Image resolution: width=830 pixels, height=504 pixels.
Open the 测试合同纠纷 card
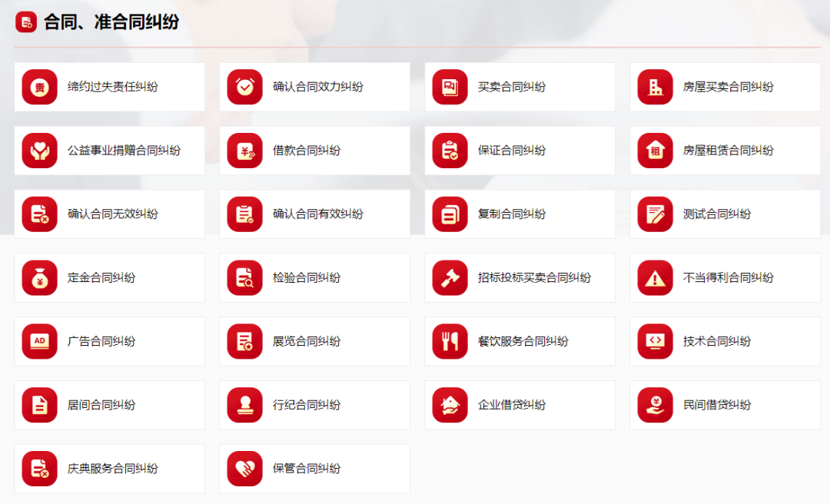click(724, 214)
